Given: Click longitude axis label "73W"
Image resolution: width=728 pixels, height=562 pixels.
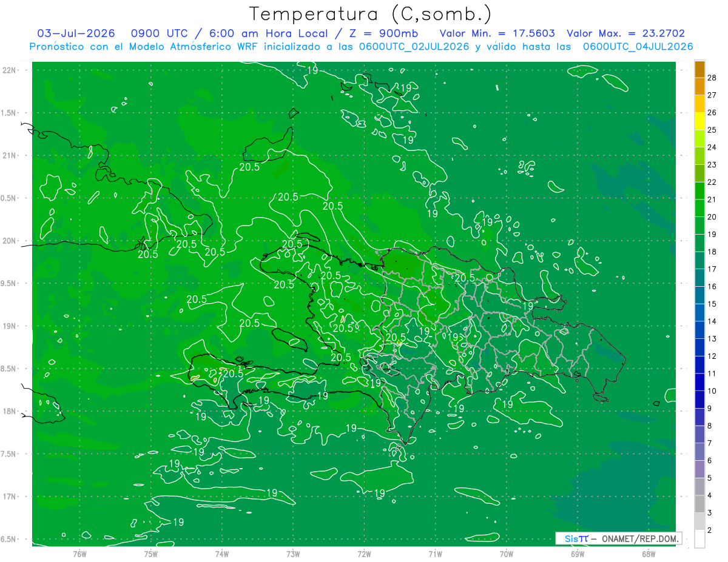Looking at the screenshot, I should 293,554.
